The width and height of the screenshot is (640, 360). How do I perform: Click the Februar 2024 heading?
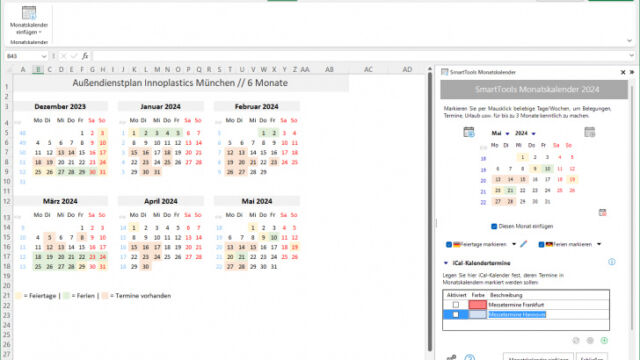[256, 107]
